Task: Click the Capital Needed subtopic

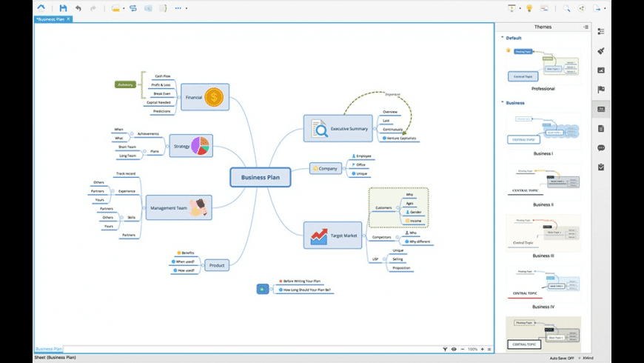Action: (x=158, y=102)
